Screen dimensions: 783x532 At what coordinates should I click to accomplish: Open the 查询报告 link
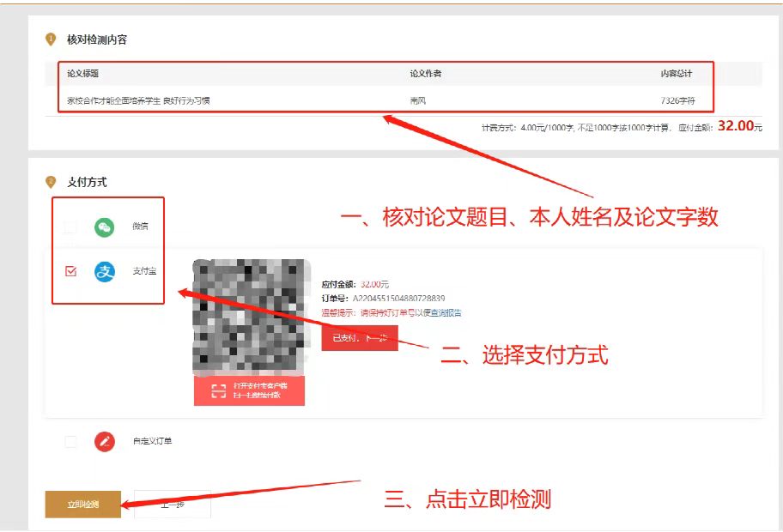(446, 313)
